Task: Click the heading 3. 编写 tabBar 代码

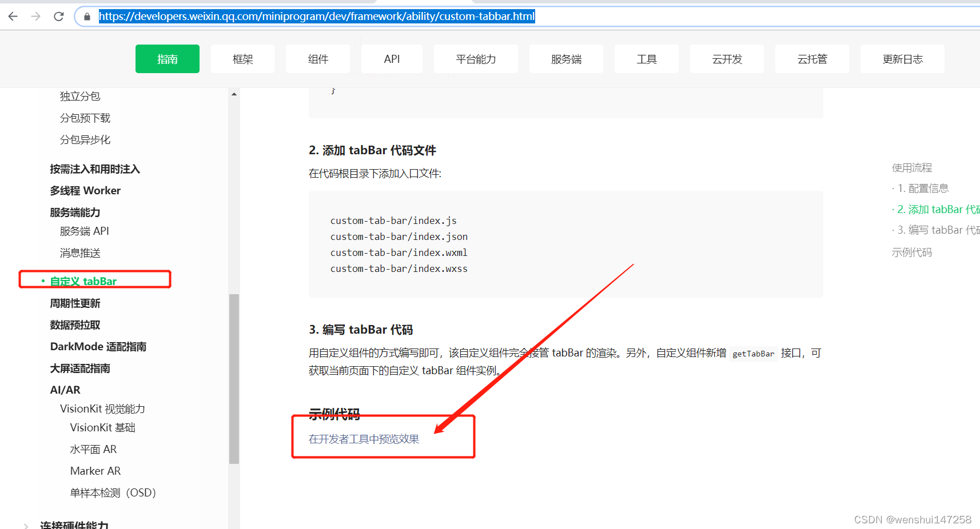Action: click(361, 330)
